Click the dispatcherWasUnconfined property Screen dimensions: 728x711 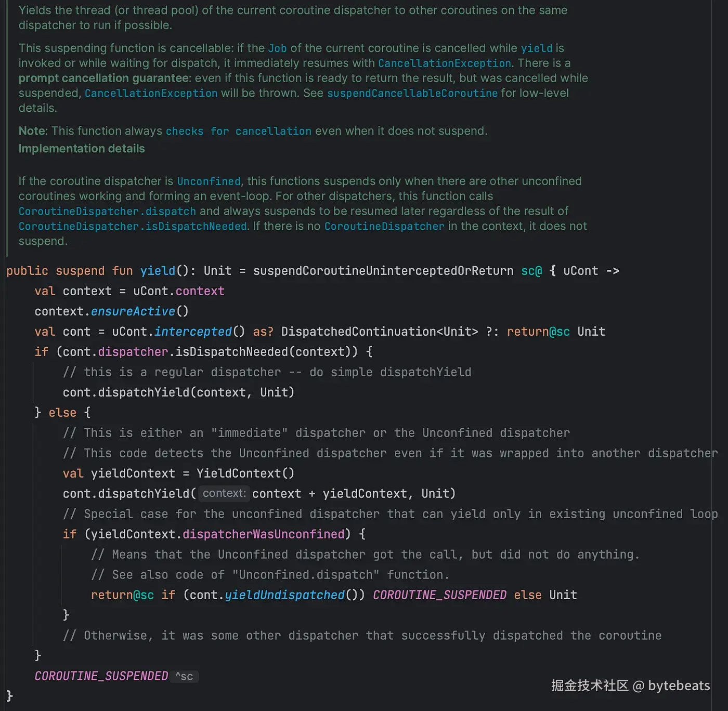click(264, 534)
